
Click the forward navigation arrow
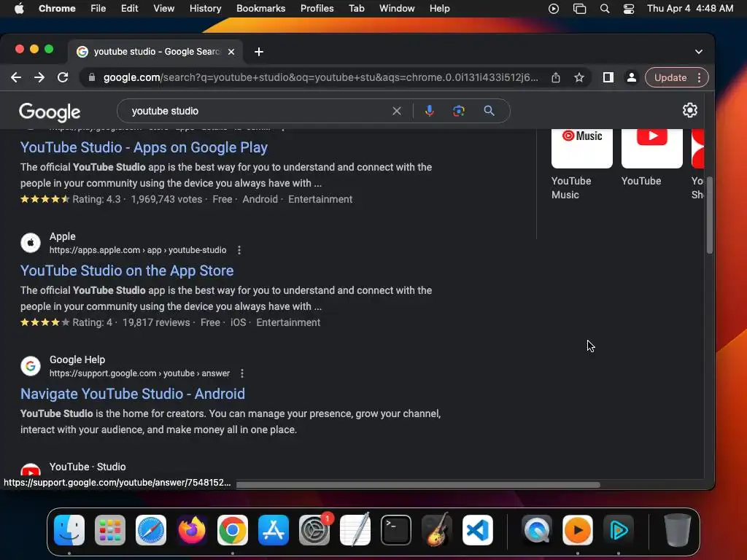[x=39, y=77]
